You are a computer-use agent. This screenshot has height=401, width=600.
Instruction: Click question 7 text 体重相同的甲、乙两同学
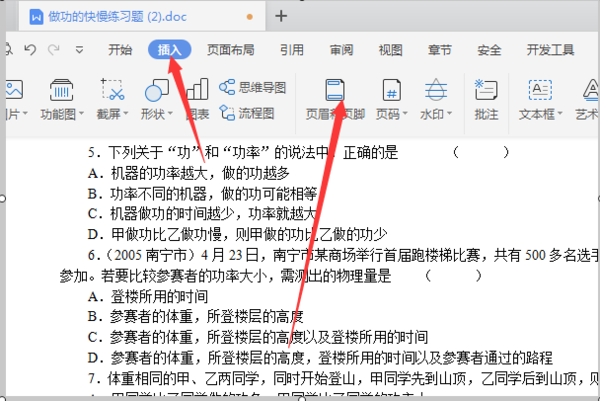click(x=183, y=378)
